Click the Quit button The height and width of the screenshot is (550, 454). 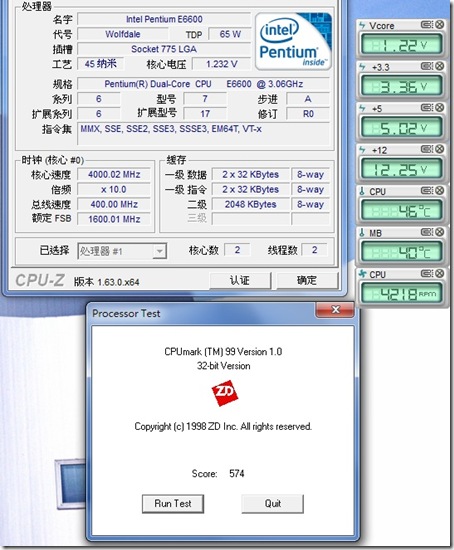tap(273, 504)
